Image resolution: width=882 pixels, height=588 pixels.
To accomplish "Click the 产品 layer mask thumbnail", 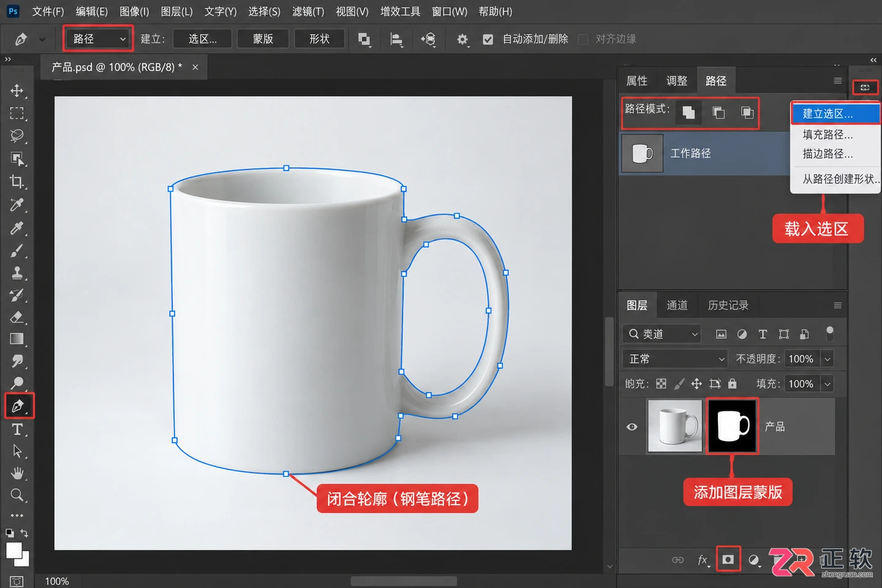I will [733, 426].
